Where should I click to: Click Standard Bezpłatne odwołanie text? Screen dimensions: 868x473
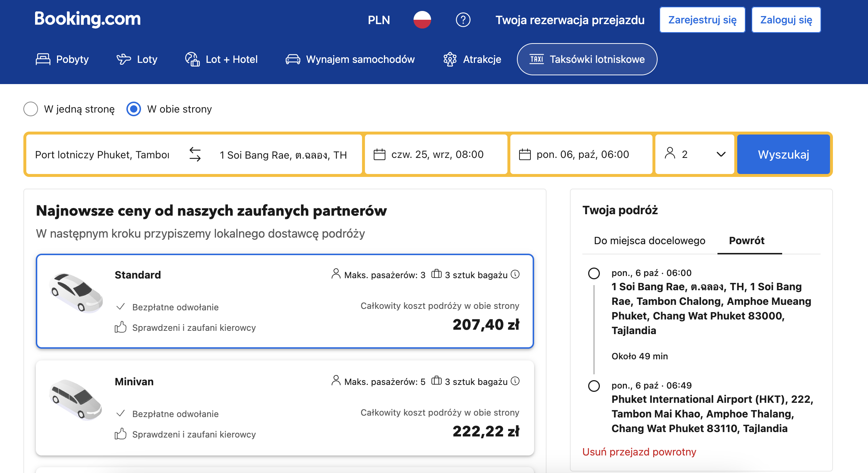click(175, 307)
